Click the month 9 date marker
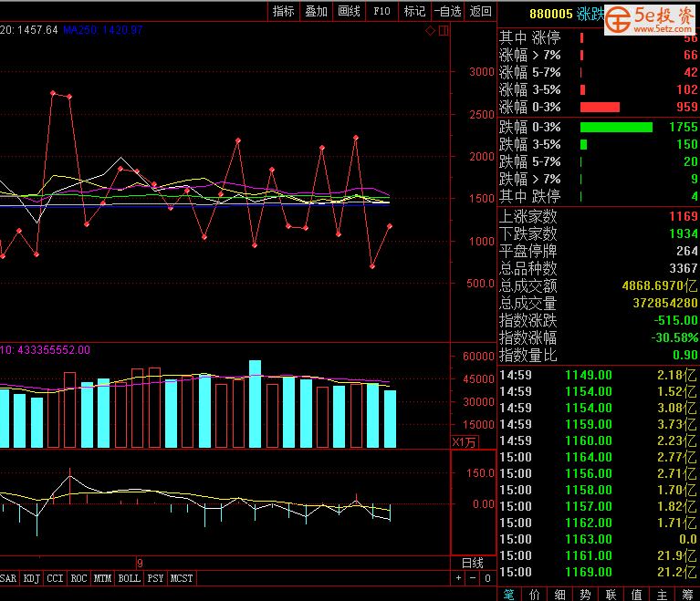The image size is (700, 601). pyautogui.click(x=140, y=563)
